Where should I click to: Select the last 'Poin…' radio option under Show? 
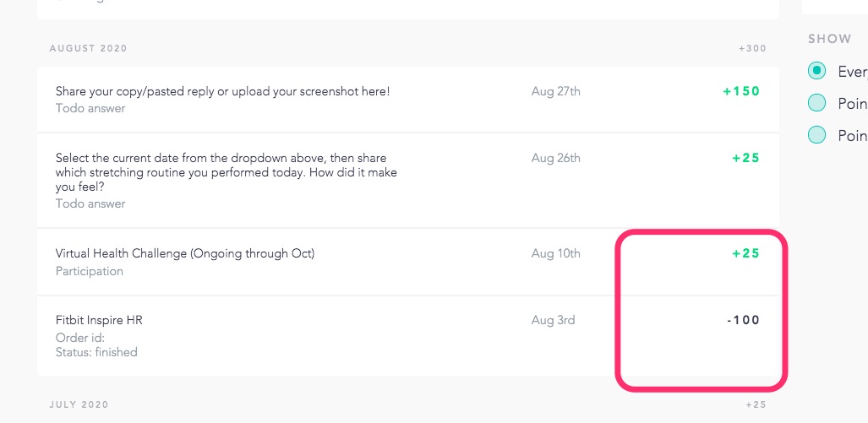click(x=816, y=135)
